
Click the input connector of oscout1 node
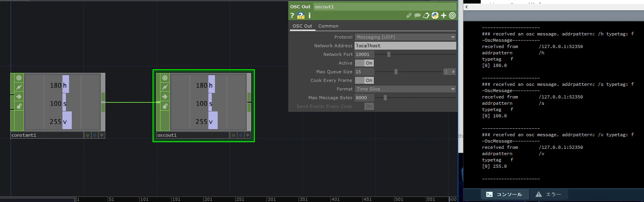(159, 102)
